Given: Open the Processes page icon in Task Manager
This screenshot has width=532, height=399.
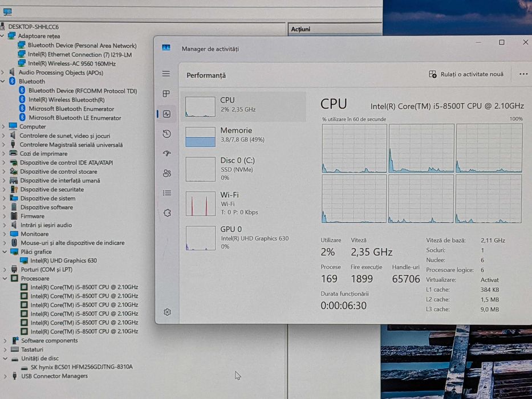Looking at the screenshot, I should click(166, 93).
